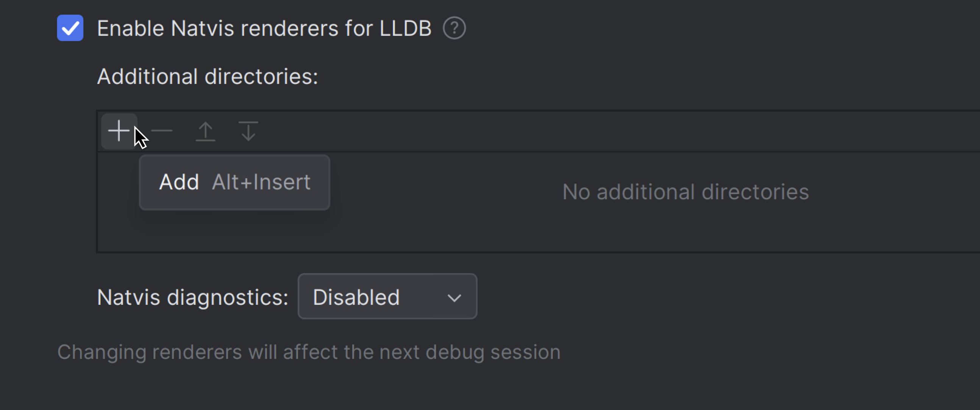Screen dimensions: 980x410
Task: Click inside the Disabled selection control
Action: (x=387, y=297)
